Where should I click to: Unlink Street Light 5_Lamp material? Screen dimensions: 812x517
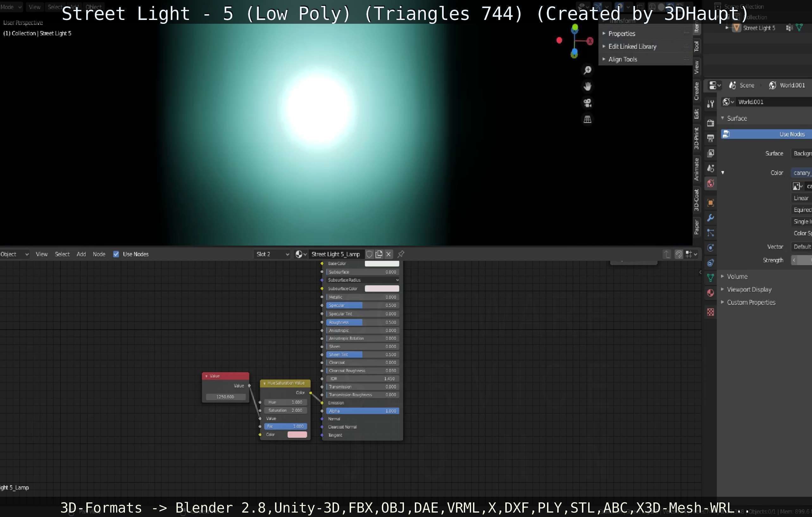(x=389, y=254)
